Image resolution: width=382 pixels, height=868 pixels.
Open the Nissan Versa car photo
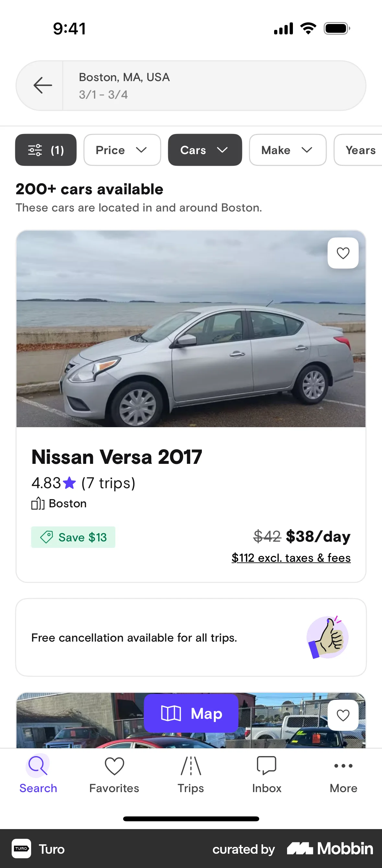coord(191,329)
